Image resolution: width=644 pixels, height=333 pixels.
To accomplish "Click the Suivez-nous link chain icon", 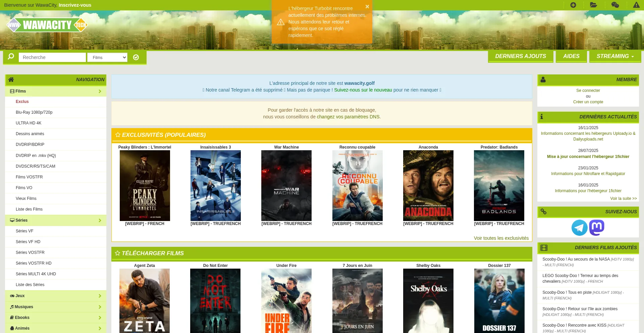I will pos(543,212).
